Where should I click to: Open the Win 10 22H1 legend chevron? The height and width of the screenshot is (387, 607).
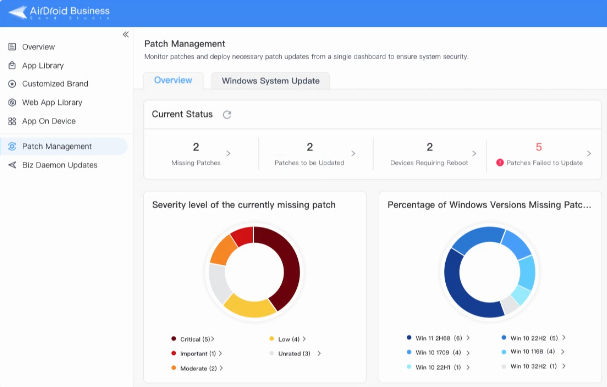[x=468, y=367]
